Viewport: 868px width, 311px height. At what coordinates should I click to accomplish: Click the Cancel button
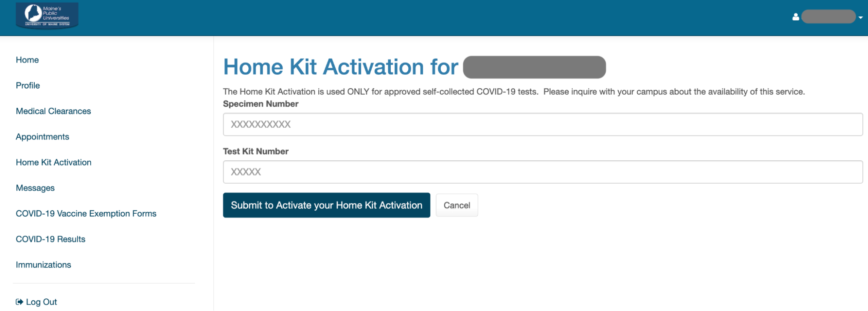coord(457,205)
